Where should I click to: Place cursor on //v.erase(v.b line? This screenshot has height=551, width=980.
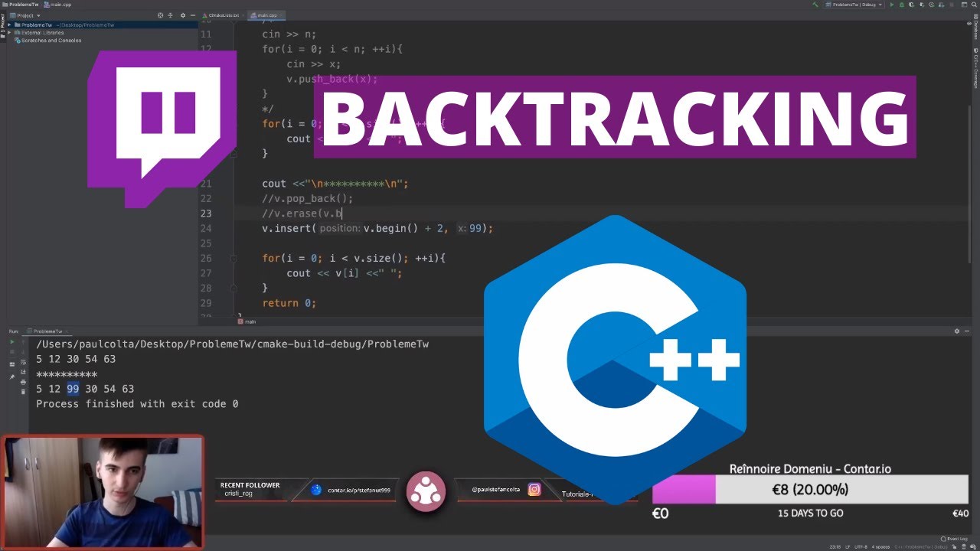pyautogui.click(x=302, y=214)
